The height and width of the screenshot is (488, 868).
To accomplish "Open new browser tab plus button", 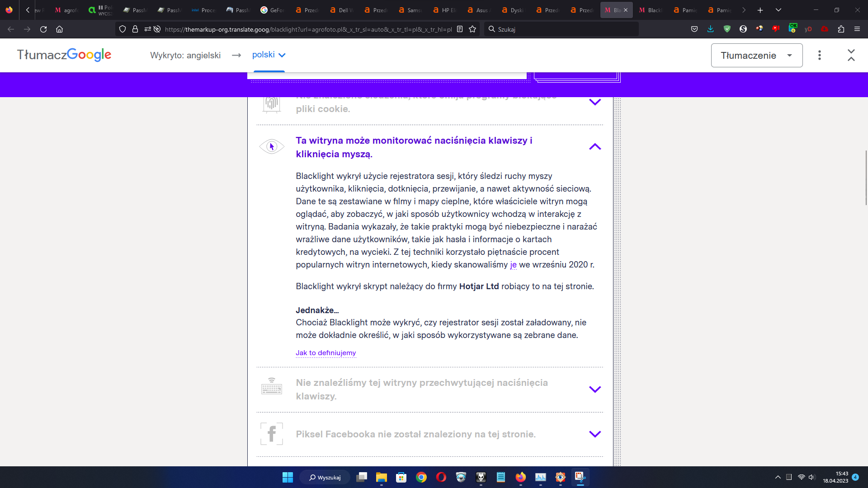I will coord(760,10).
